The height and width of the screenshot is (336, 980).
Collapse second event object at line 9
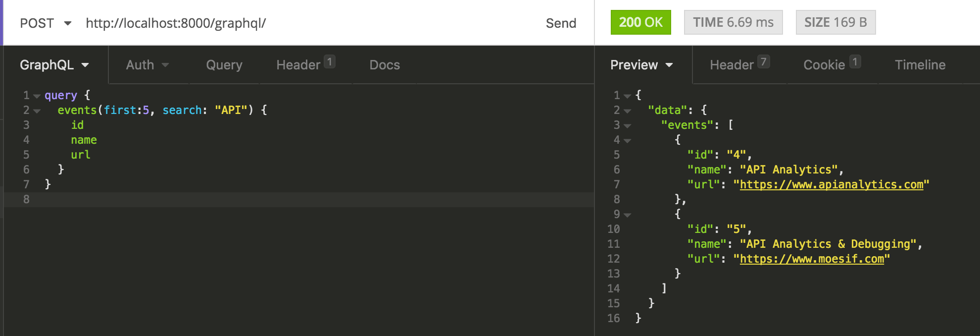click(x=627, y=215)
